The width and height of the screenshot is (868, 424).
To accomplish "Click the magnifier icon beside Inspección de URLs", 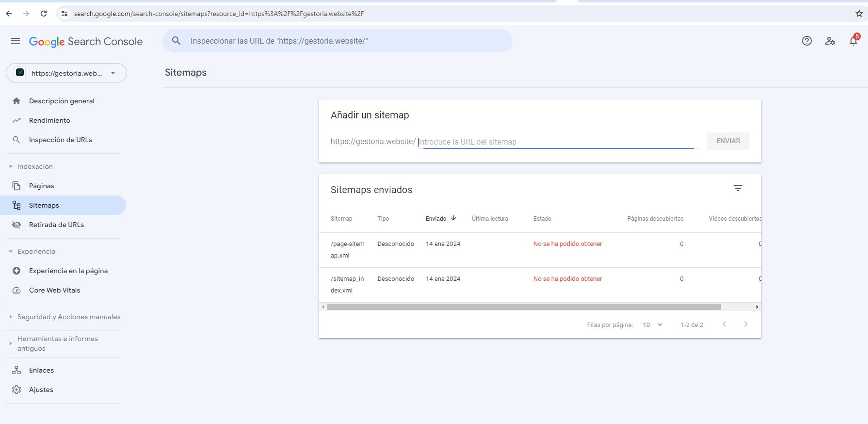I will pyautogui.click(x=16, y=140).
